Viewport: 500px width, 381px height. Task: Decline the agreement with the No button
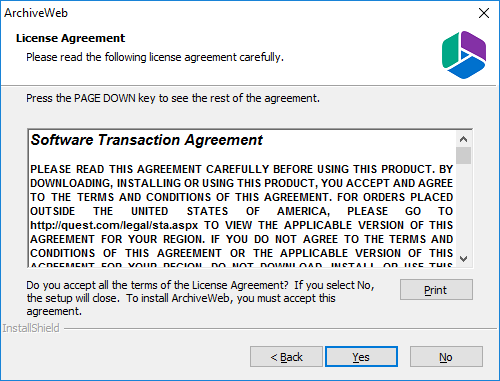(x=446, y=357)
